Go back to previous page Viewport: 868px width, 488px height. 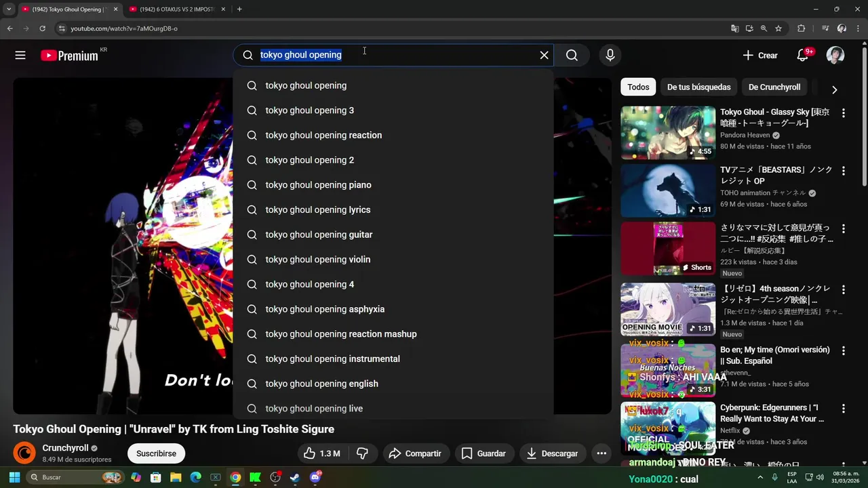click(x=9, y=28)
